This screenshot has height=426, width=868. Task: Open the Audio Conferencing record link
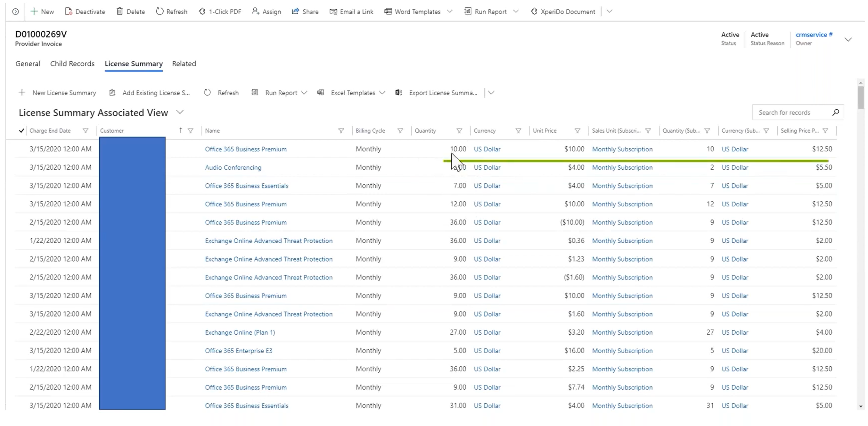tap(233, 167)
